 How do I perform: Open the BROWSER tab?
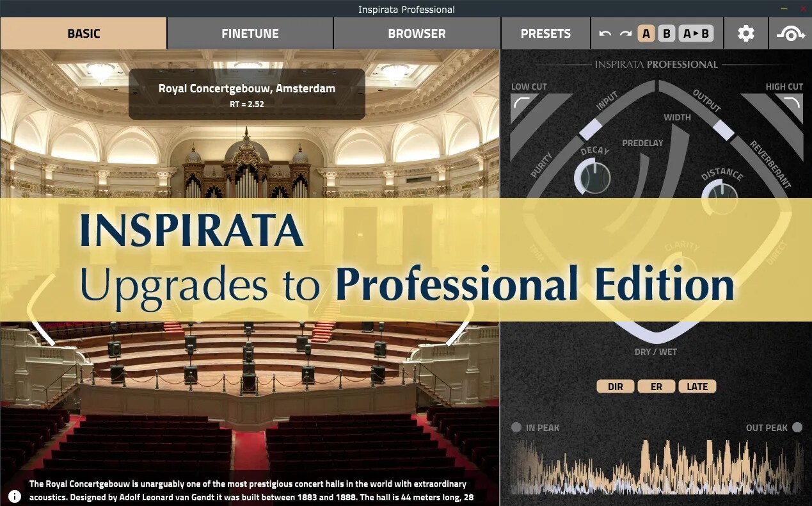coord(417,33)
